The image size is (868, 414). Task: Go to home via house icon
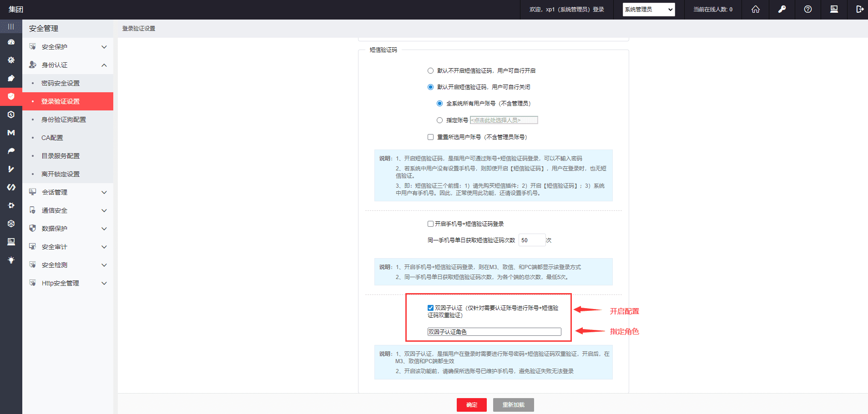tap(756, 9)
